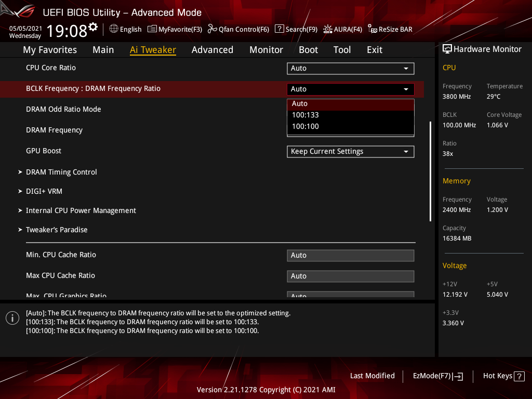Select DRAM Odd Ratio Mode row
532x399 pixels.
tap(63, 109)
